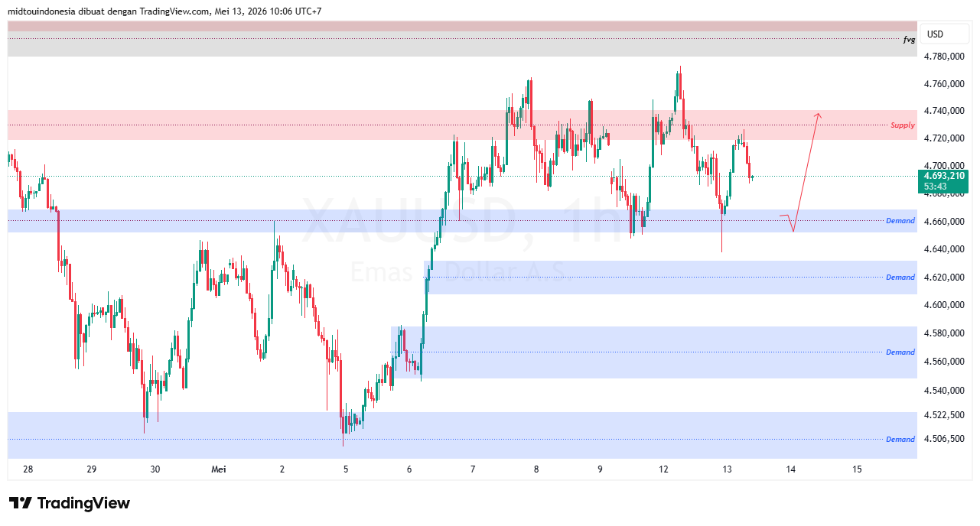This screenshot has width=980, height=526.
Task: Select the Demand label near the 4.560,000 level
Action: tap(900, 352)
